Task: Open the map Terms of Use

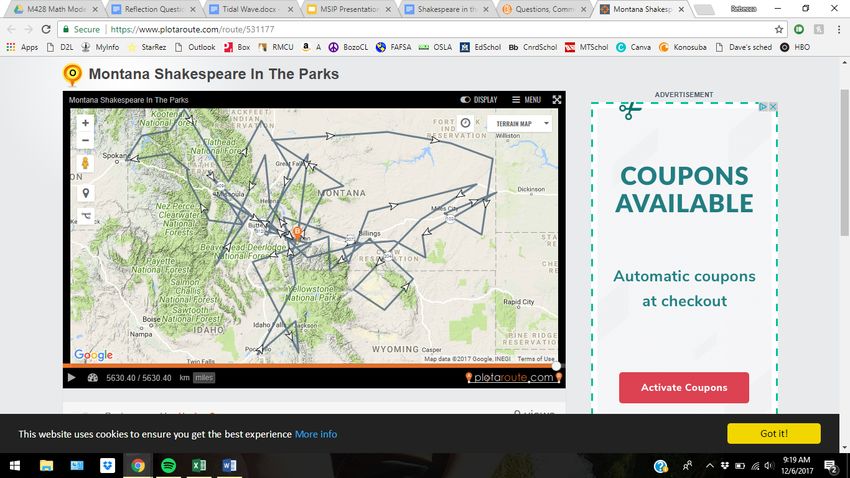Action: (536, 359)
